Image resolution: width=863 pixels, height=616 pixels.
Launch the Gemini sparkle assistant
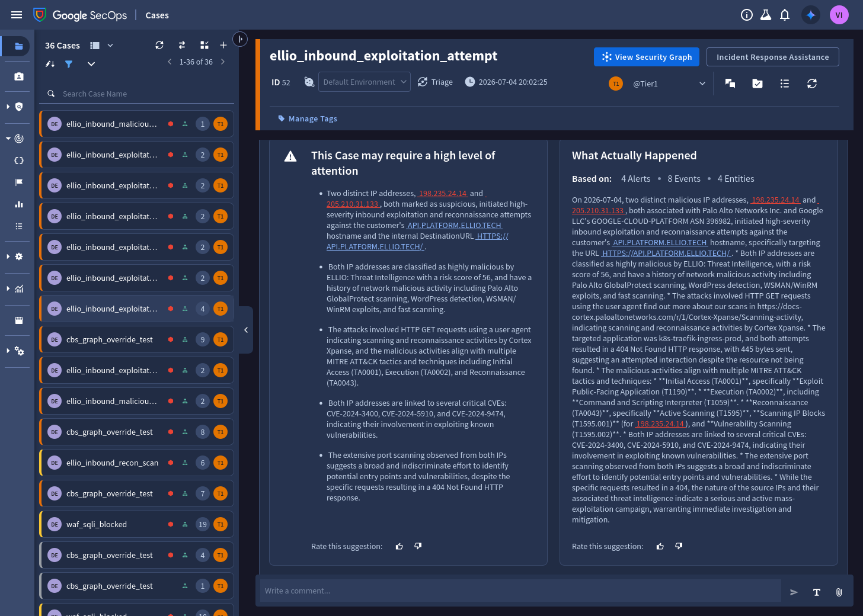(811, 15)
